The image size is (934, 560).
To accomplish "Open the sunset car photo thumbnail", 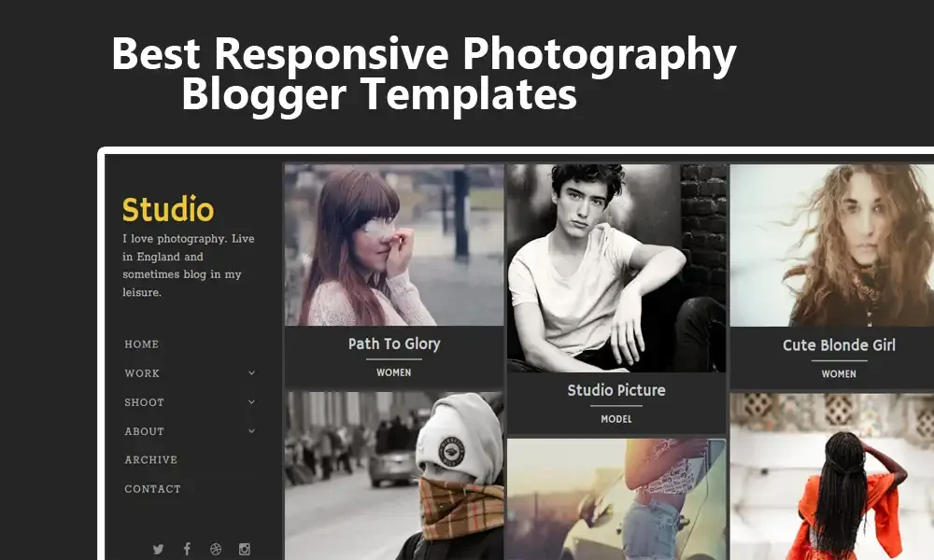I will 616,499.
